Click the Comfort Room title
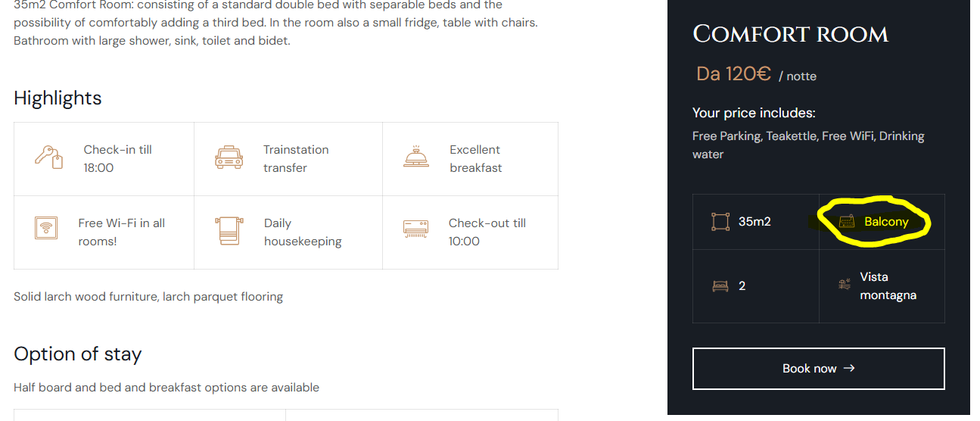Screen dimensions: 980x421 (x=790, y=34)
